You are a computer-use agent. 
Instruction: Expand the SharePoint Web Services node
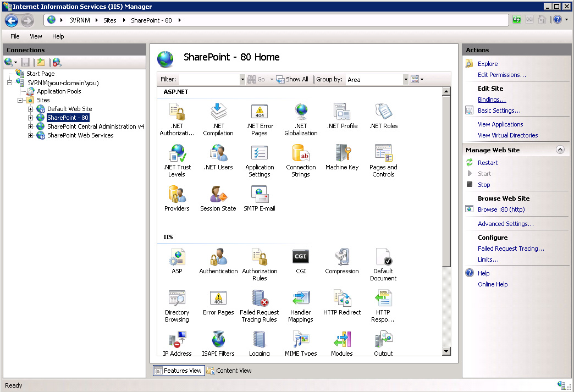(31, 135)
